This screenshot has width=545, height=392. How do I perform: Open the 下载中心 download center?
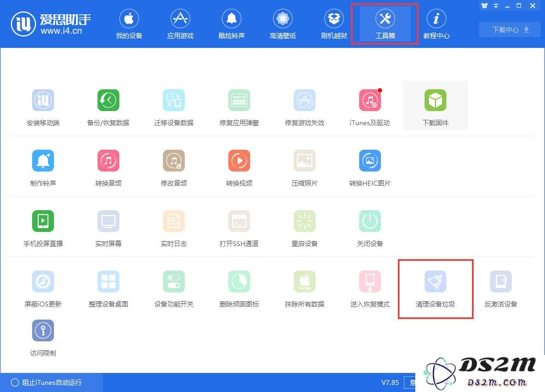pyautogui.click(x=510, y=29)
